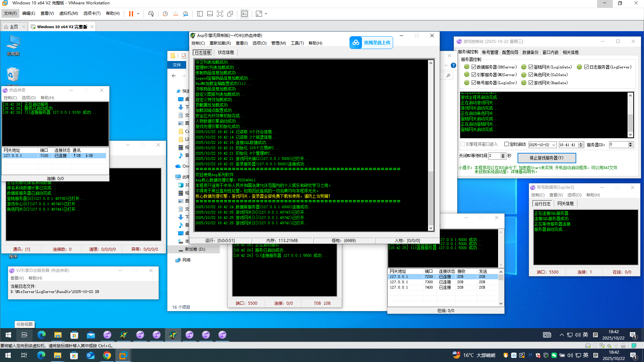Expand the power options dropdown arrow beside the pause icon

138,14
